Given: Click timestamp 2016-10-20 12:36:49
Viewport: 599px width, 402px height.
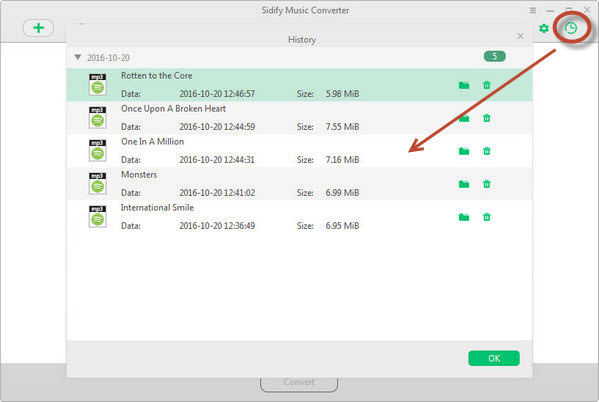Looking at the screenshot, I should pyautogui.click(x=217, y=226).
